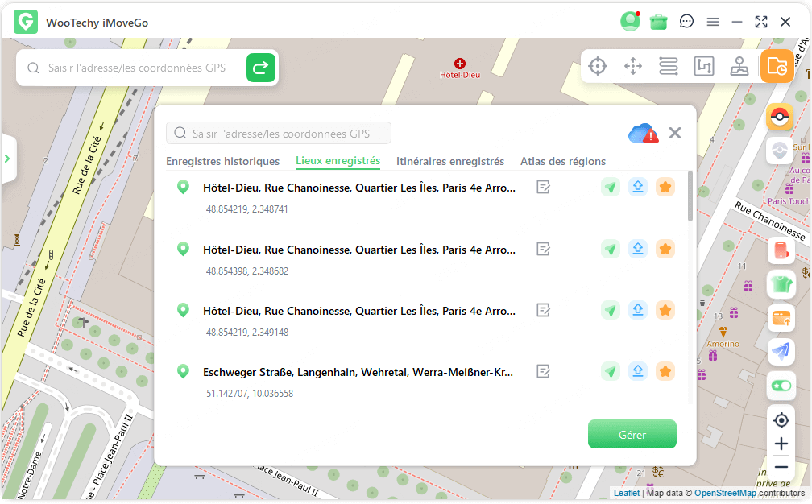Select the multi-spot route mode icon

coord(669,66)
